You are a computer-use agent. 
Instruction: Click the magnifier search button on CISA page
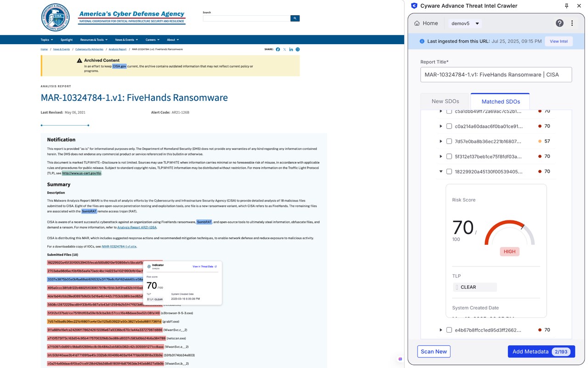[295, 18]
